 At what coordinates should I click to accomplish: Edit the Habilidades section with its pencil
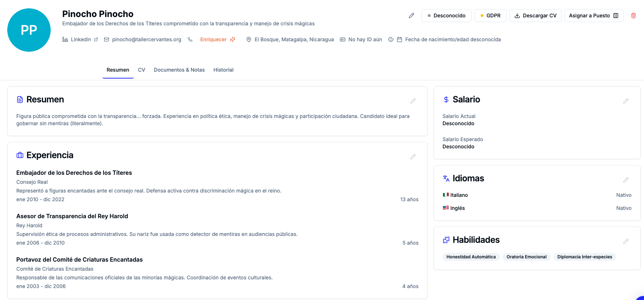[x=626, y=241]
